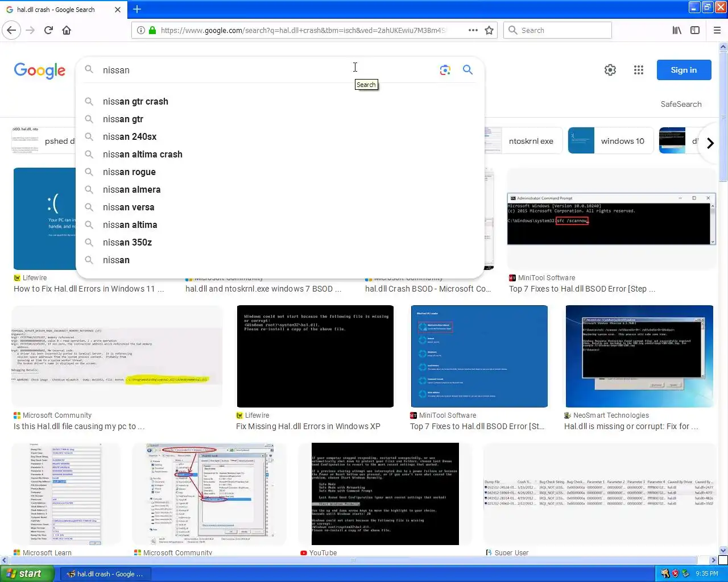Click the Firefox toolbar Search field
Image resolution: width=728 pixels, height=582 pixels.
click(557, 30)
